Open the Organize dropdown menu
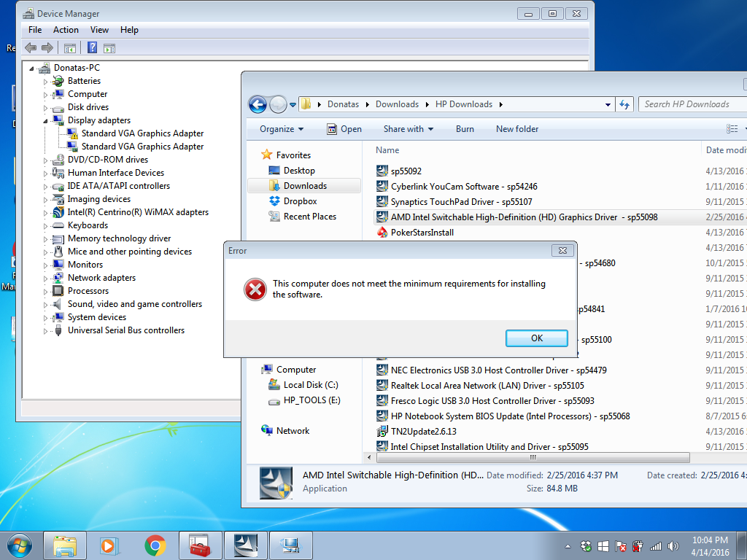The width and height of the screenshot is (747, 560). tap(282, 129)
